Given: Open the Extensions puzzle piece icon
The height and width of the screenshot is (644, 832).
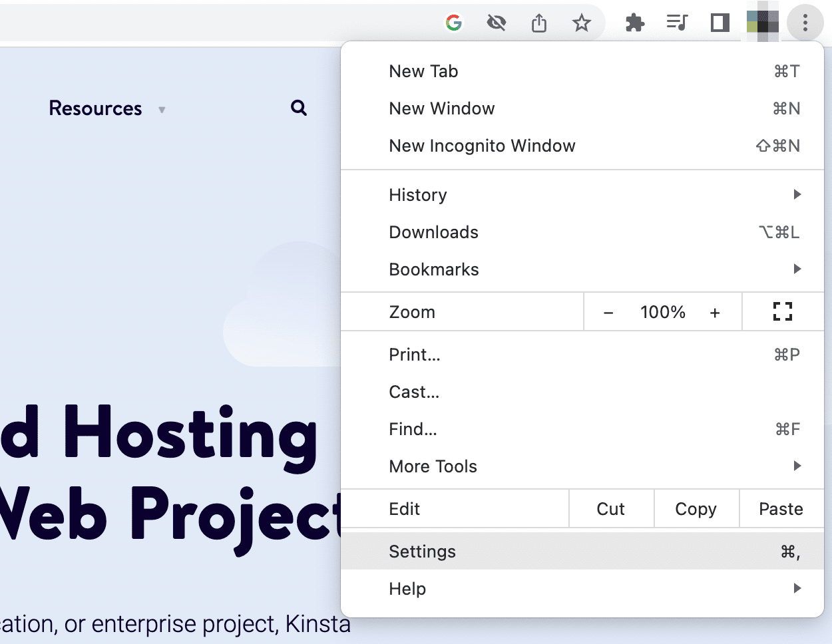Looking at the screenshot, I should tap(635, 23).
